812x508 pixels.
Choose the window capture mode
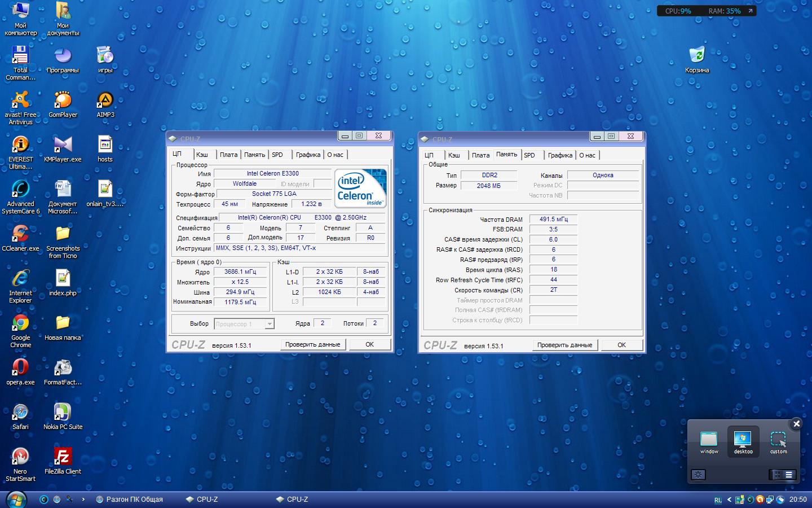(x=709, y=442)
